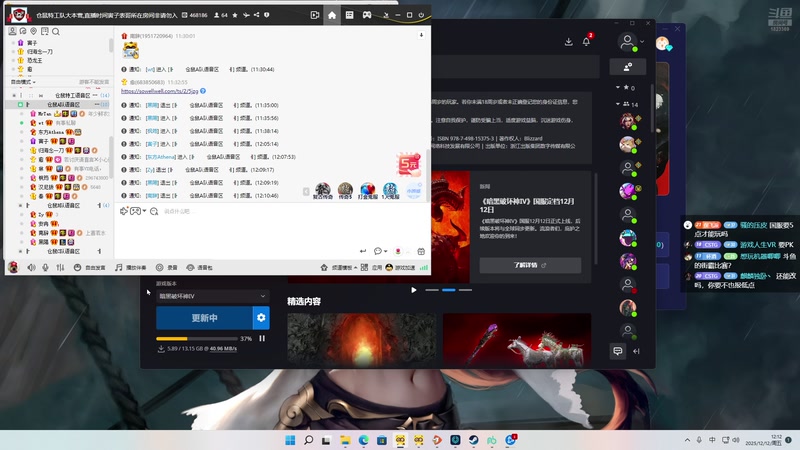Play the Battle.net news carousel

coord(414,290)
